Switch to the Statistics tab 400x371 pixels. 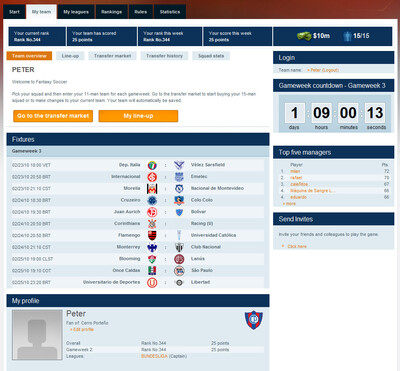tap(170, 12)
